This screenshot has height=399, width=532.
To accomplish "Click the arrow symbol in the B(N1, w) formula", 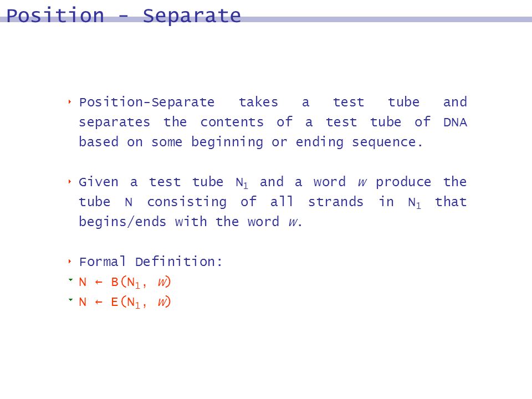I will [99, 282].
